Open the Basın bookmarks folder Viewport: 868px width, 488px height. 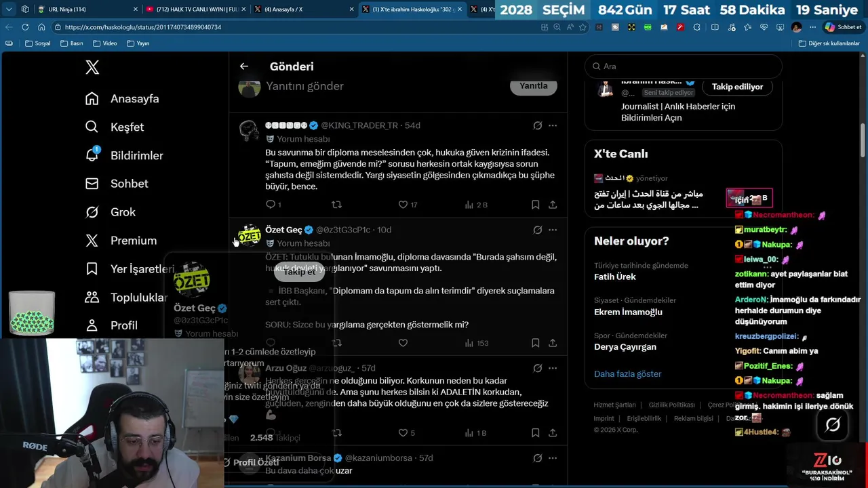pos(72,43)
